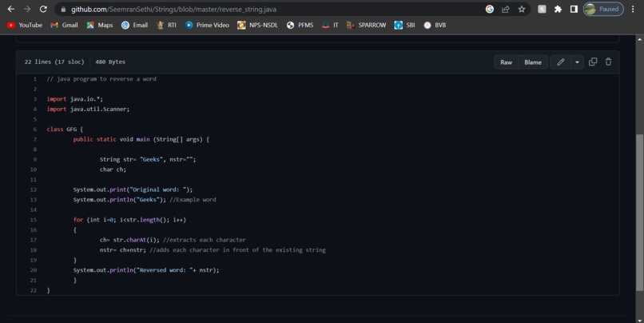
Task: Click the 'char ch;' code line
Action: click(113, 169)
